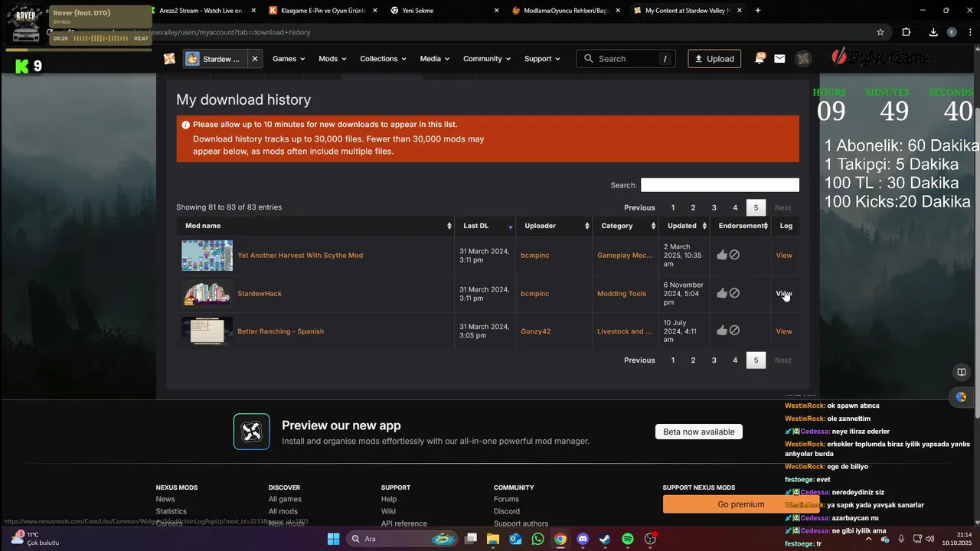
Task: Expand the Media menu
Action: pos(436,59)
